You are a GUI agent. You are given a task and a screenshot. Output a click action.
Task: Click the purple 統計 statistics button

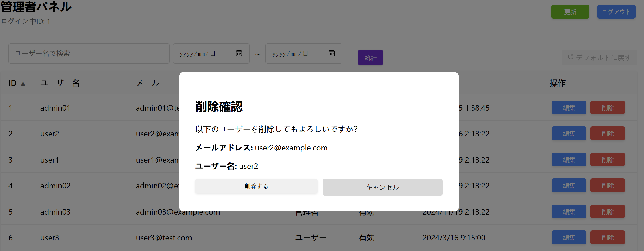[x=370, y=58]
